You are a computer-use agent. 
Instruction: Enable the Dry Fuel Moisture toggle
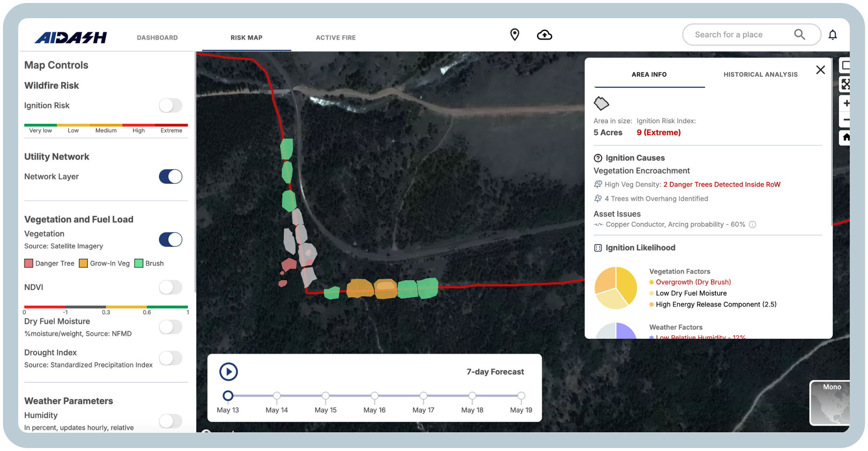tap(171, 327)
